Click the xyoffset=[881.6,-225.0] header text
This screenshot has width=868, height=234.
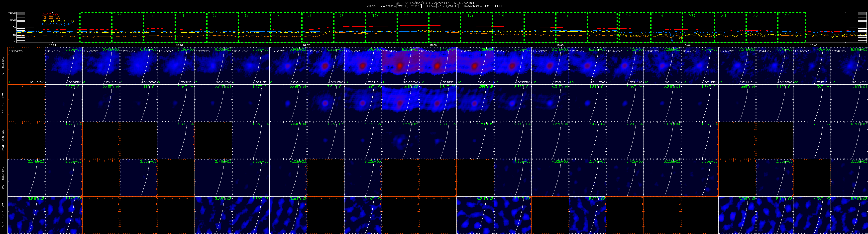tap(401, 6)
